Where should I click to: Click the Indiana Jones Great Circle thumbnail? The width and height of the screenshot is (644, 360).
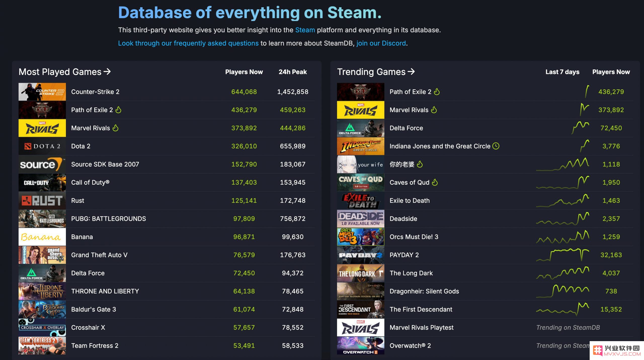[361, 146]
